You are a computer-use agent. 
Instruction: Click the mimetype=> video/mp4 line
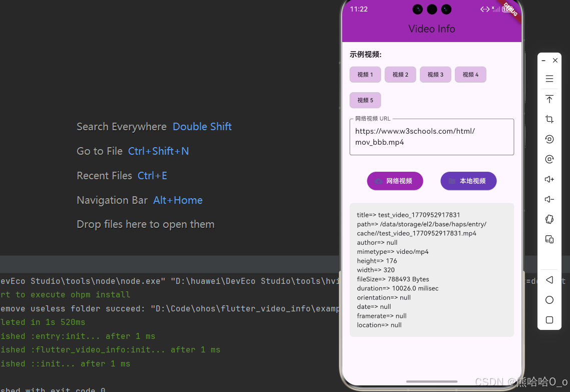pyautogui.click(x=393, y=252)
